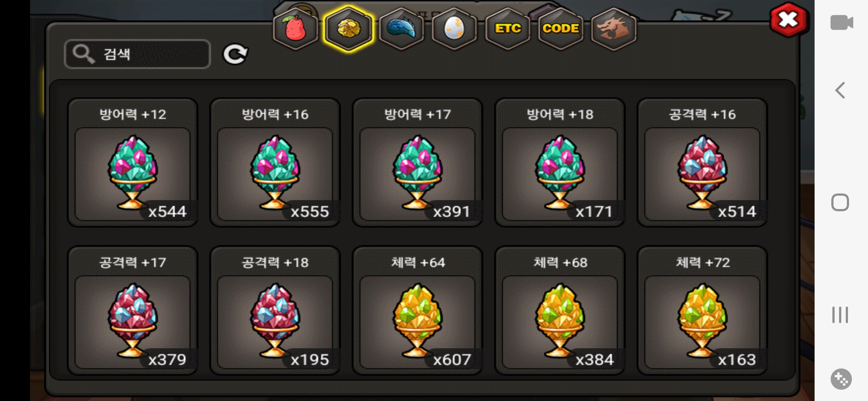Tap the video camera record icon

pyautogui.click(x=841, y=23)
